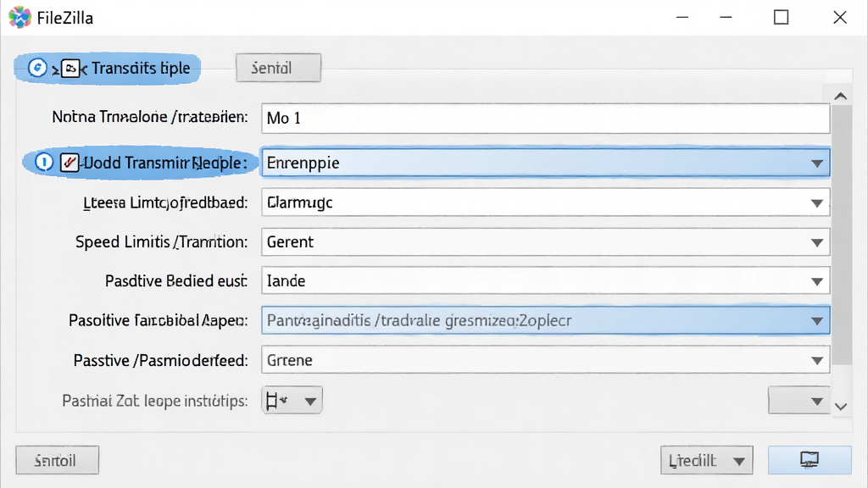Click the vertical scrollbar thumb
868x488 pixels.
[x=842, y=236]
